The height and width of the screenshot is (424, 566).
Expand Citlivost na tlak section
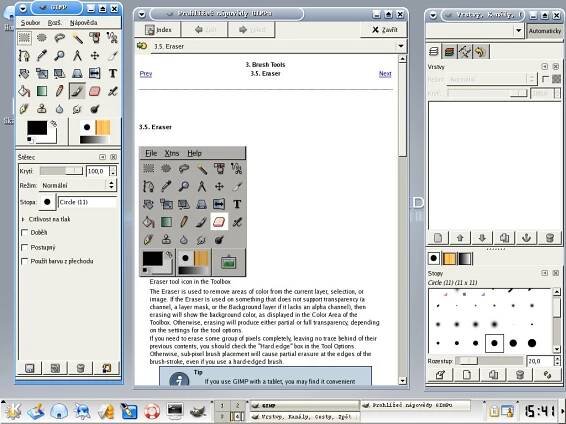tap(23, 219)
